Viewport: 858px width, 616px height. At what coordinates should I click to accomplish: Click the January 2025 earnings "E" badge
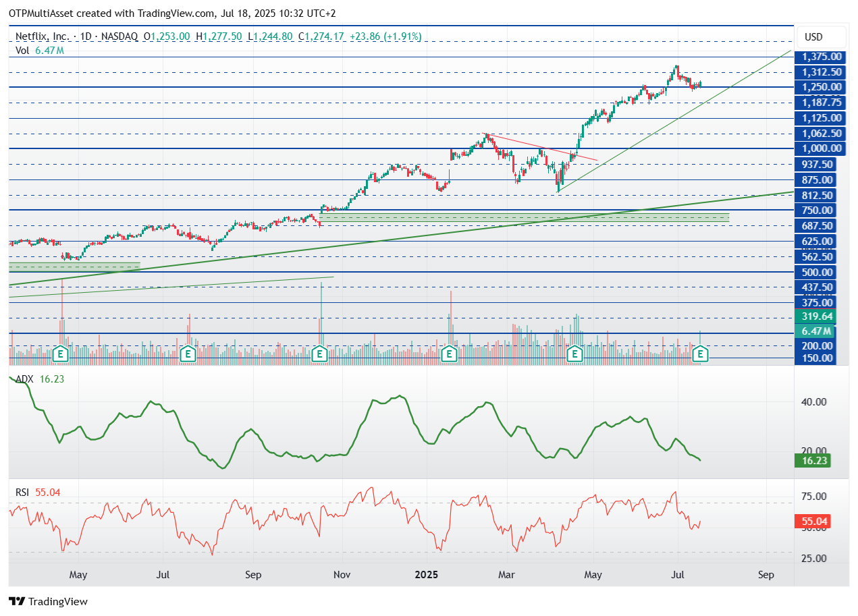448,354
